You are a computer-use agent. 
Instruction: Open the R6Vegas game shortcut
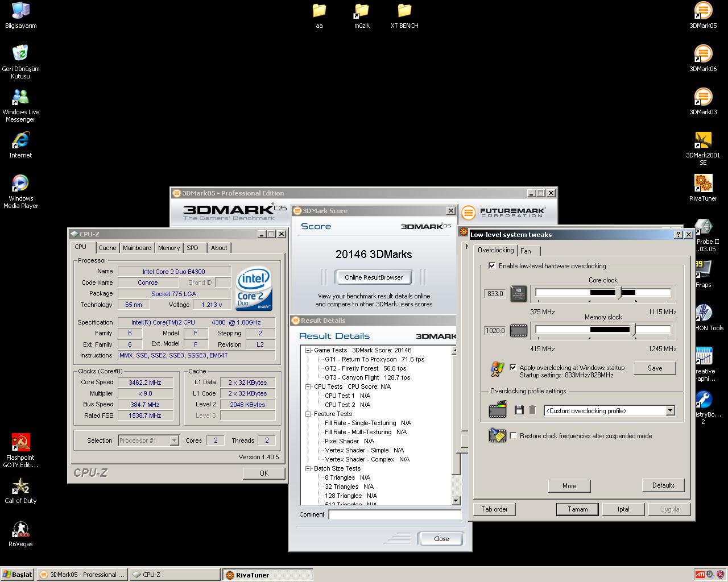pos(20,534)
